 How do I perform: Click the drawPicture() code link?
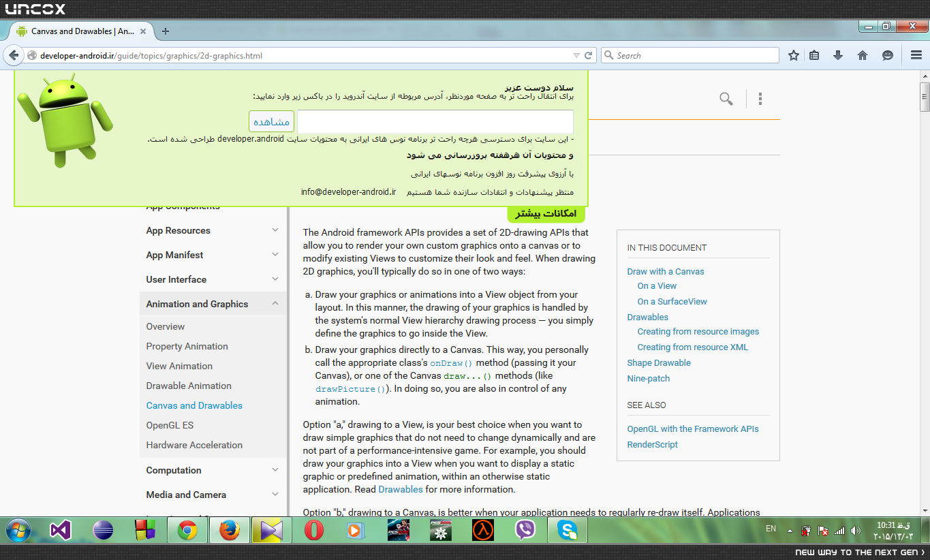coord(350,389)
